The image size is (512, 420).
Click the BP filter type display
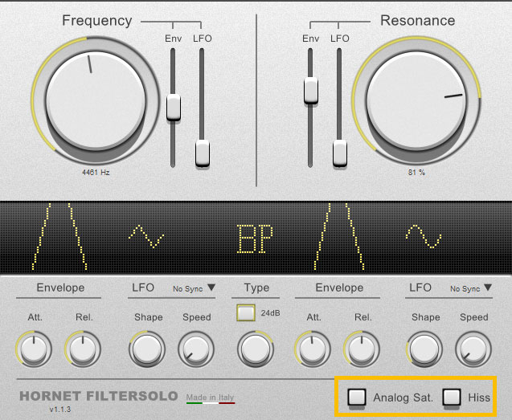pyautogui.click(x=256, y=239)
